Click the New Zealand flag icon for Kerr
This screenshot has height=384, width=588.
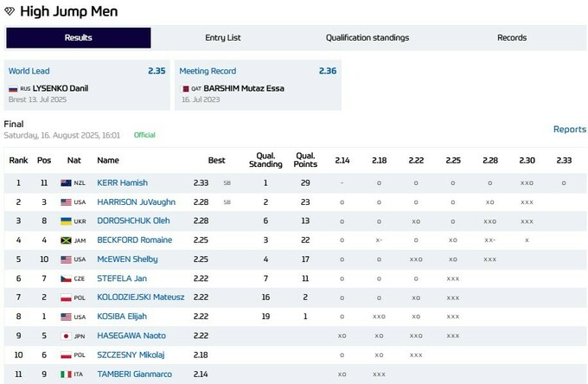coord(66,183)
